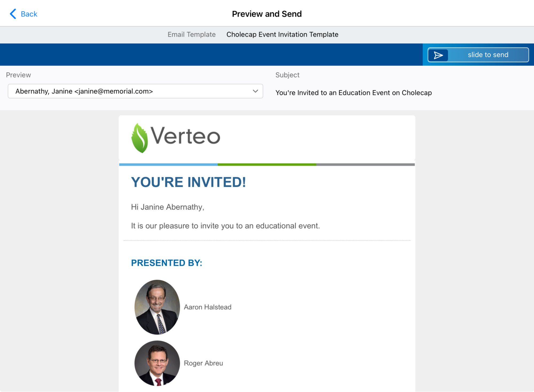The height and width of the screenshot is (392, 534).
Task: Click the Back text link
Action: (29, 14)
